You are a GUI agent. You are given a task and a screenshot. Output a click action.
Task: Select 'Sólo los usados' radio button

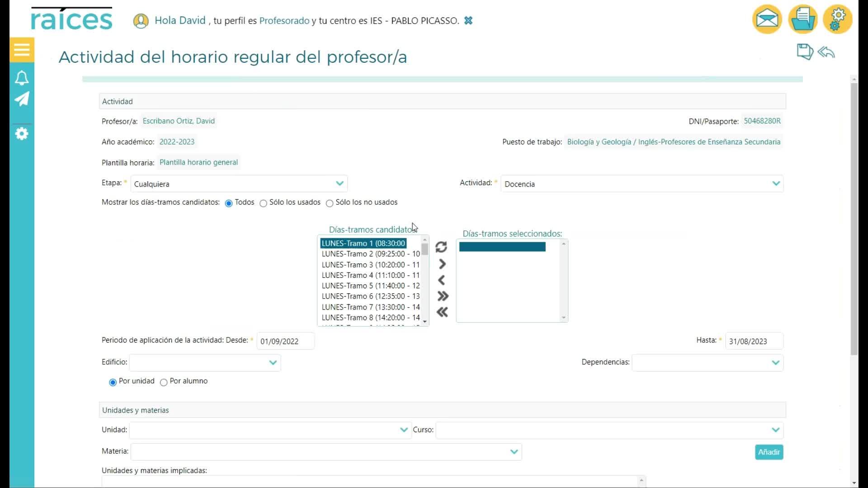coord(263,203)
